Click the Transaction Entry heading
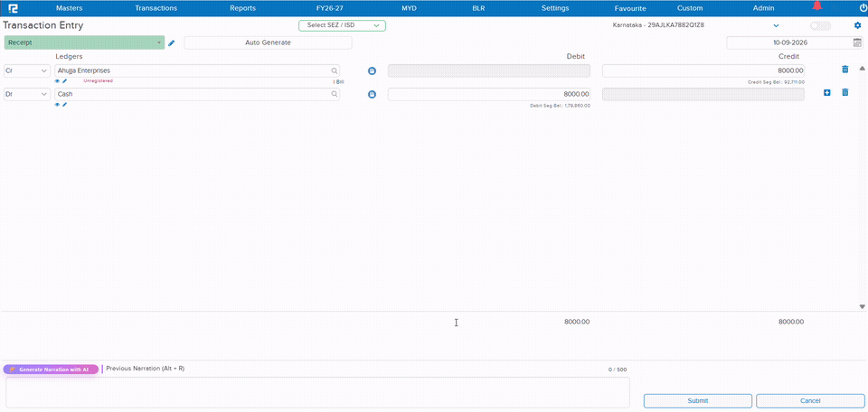Image resolution: width=868 pixels, height=412 pixels. tap(43, 25)
